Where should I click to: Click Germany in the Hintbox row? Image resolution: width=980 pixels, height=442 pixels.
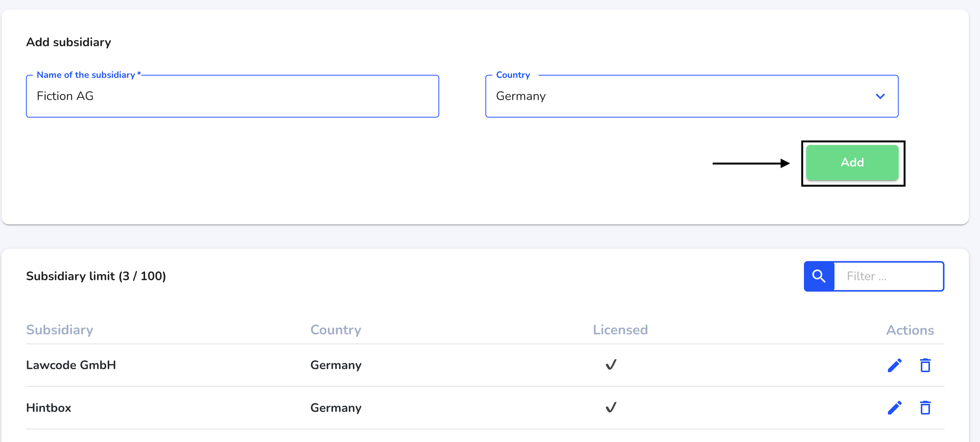pyautogui.click(x=336, y=408)
